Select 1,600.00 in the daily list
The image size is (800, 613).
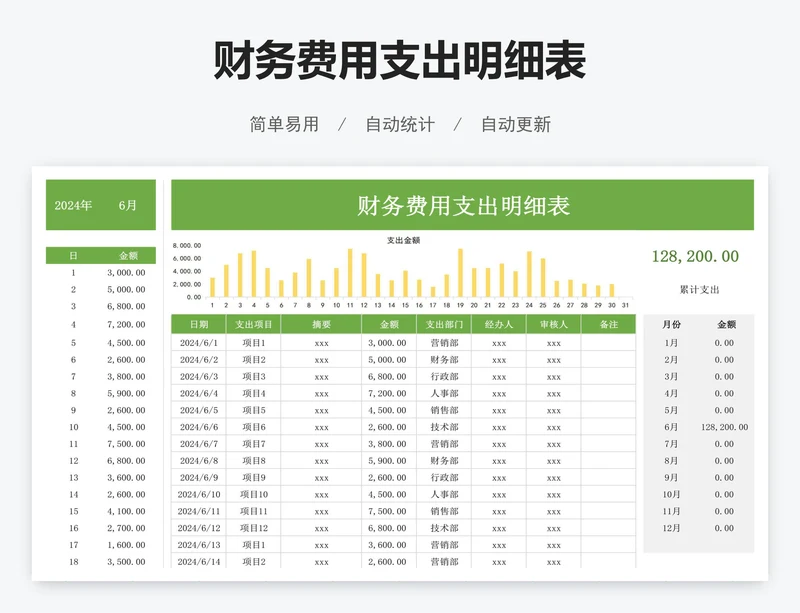coord(126,545)
